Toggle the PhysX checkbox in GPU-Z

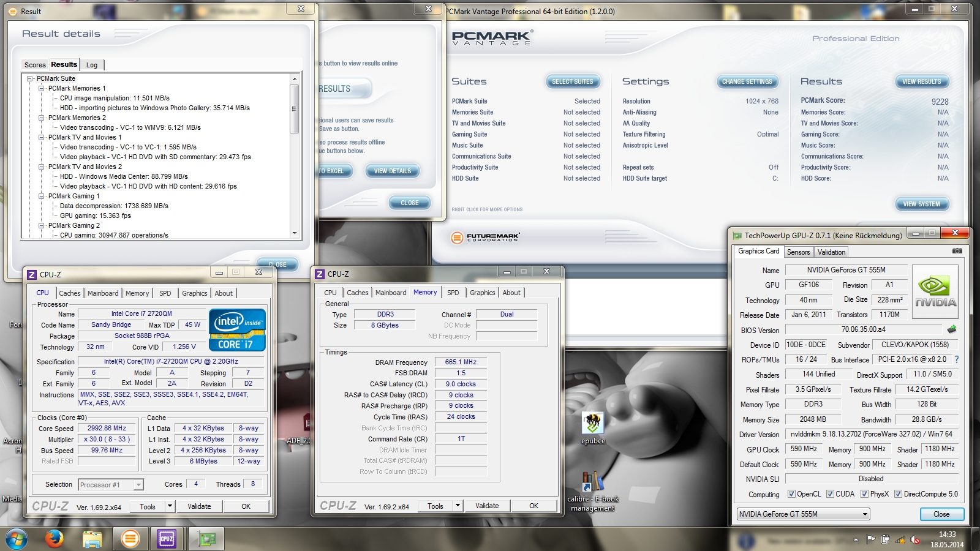pyautogui.click(x=864, y=494)
